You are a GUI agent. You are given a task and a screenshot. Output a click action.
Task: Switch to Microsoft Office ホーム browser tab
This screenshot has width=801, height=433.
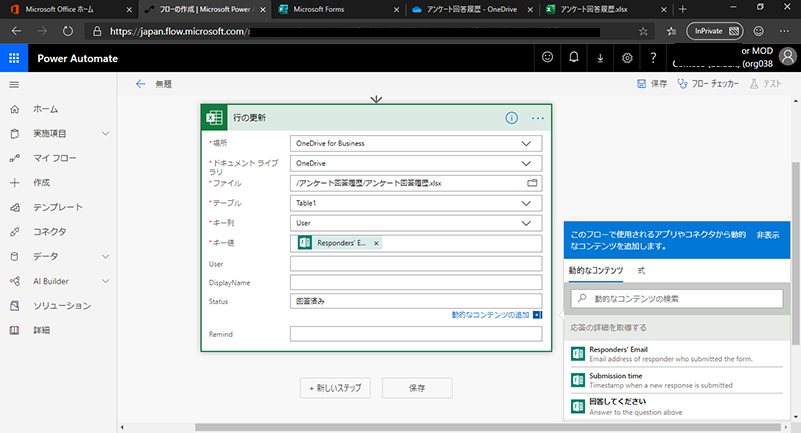point(69,9)
